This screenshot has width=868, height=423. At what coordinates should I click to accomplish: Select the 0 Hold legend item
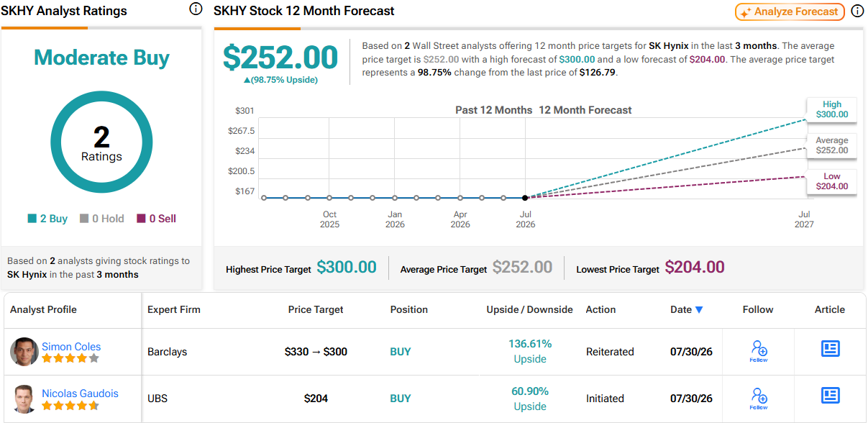tap(102, 219)
